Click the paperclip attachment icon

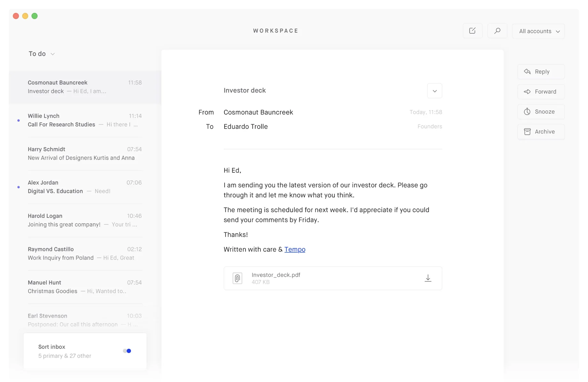click(237, 278)
